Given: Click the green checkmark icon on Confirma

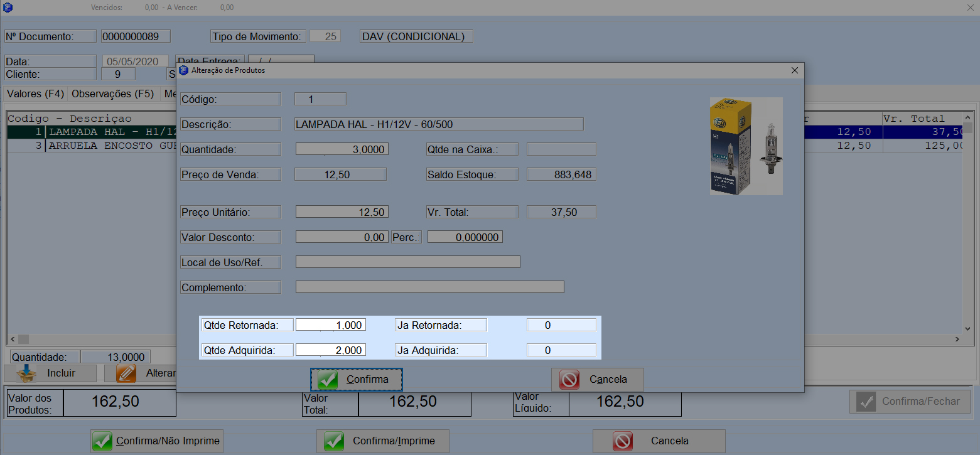Looking at the screenshot, I should [328, 380].
